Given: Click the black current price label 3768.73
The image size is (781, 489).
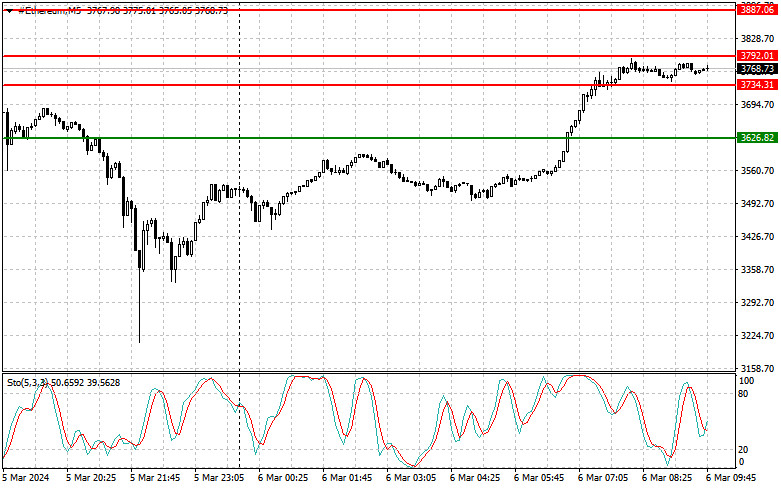Looking at the screenshot, I should pos(757,69).
